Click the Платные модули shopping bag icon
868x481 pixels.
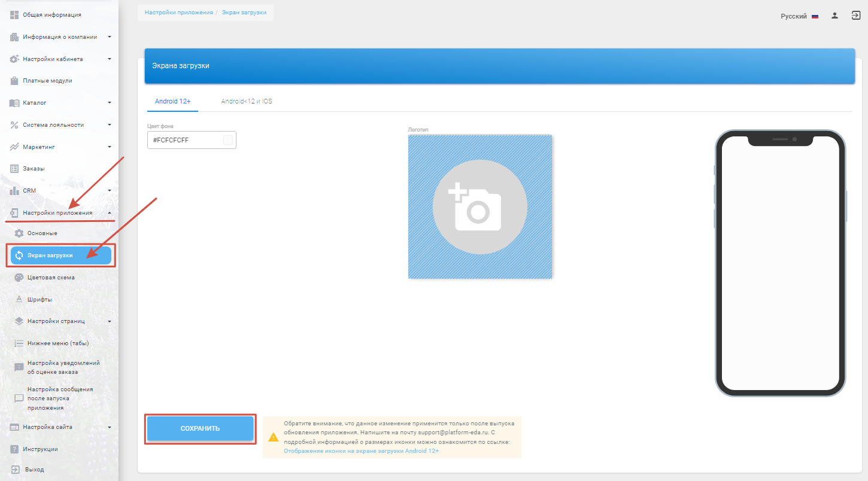tap(15, 81)
